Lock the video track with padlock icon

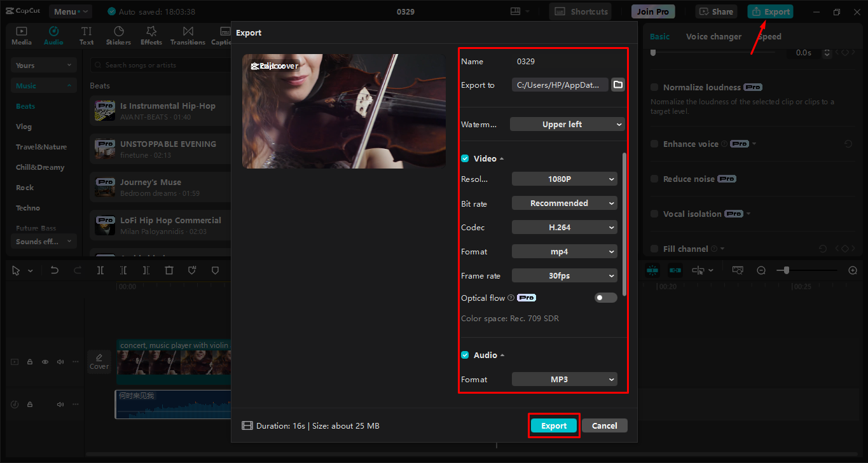(x=30, y=362)
